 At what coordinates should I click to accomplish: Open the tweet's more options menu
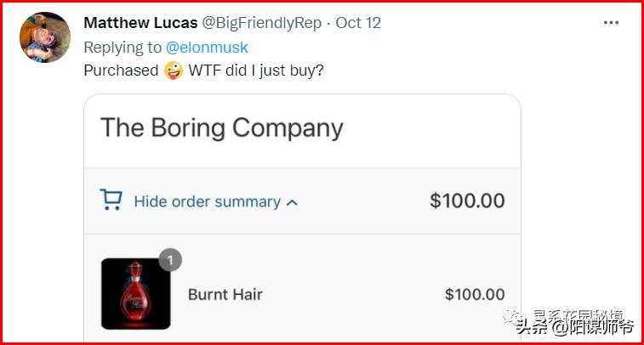click(611, 23)
